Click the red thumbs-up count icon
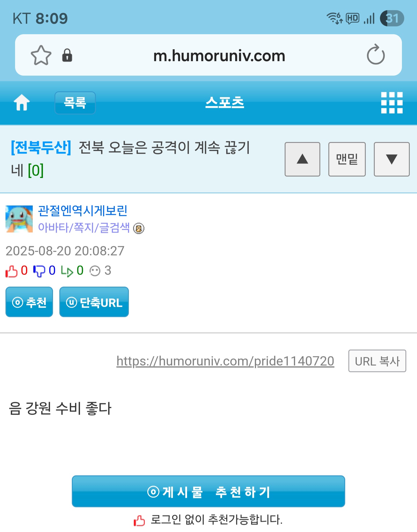 click(x=12, y=271)
